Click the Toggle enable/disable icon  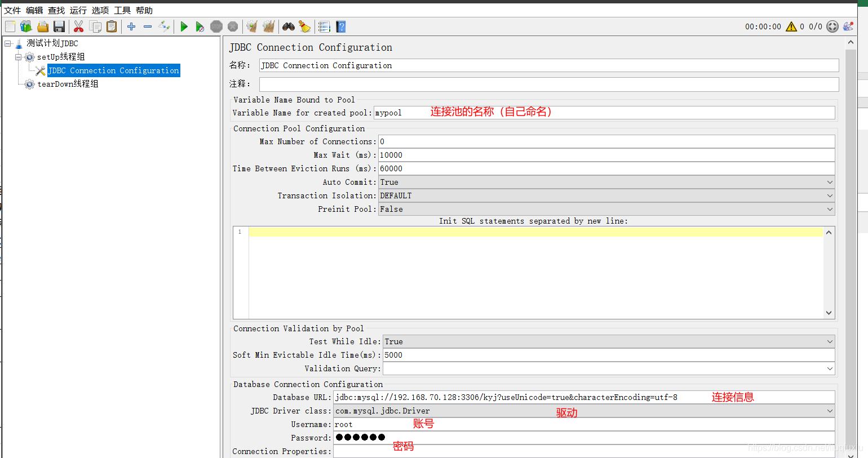[164, 26]
